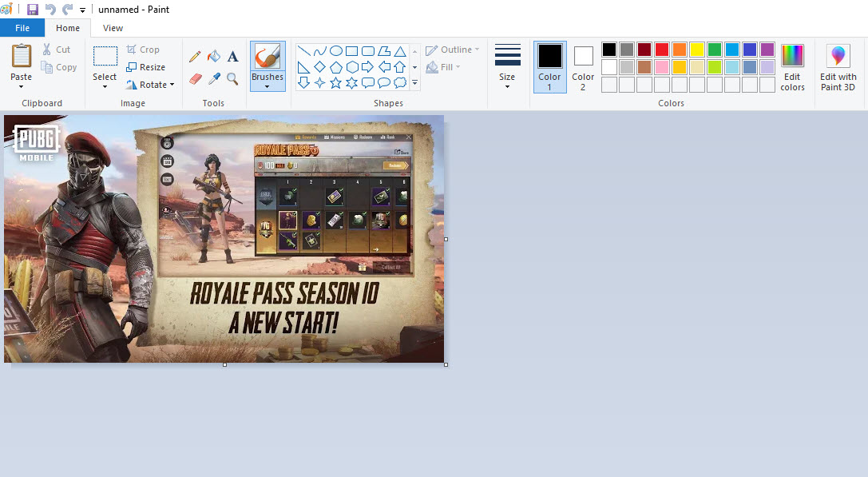Choose the Oval shape
Screen dimensions: 868x477
click(336, 51)
